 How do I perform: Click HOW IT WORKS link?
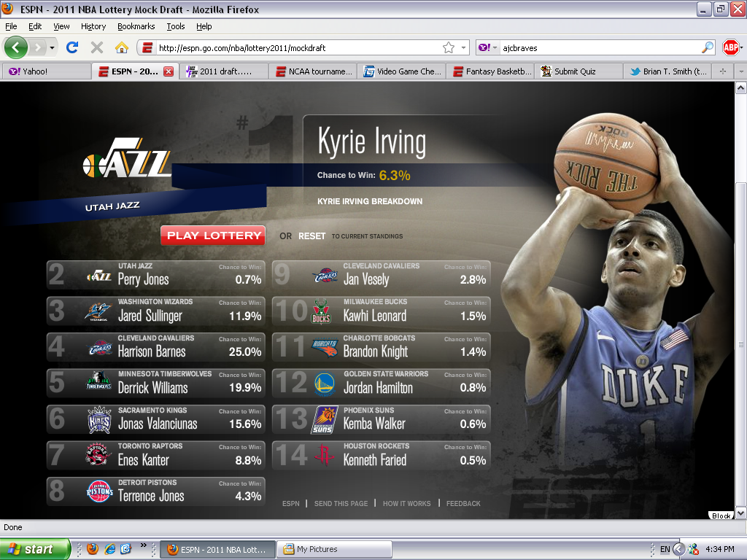tap(407, 503)
